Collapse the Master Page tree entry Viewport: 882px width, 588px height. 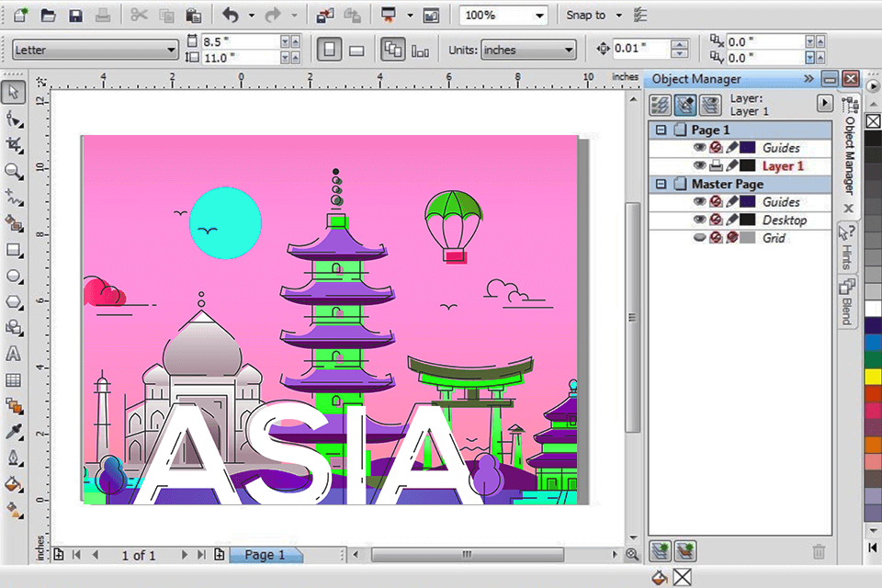661,183
